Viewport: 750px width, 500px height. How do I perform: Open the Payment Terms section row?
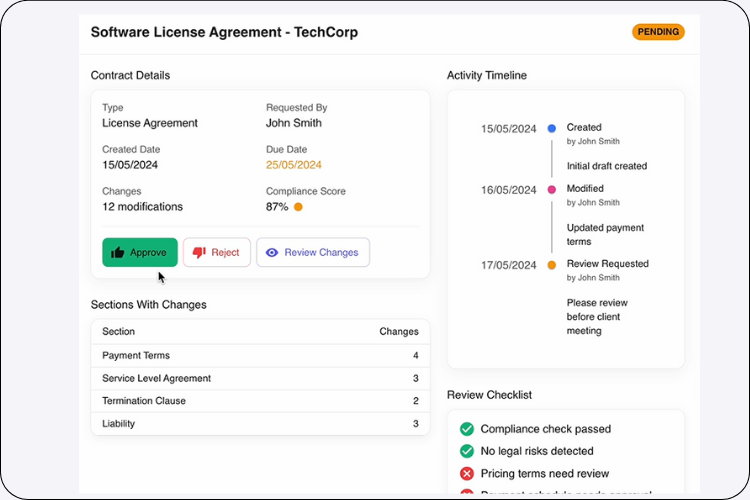pyautogui.click(x=260, y=355)
